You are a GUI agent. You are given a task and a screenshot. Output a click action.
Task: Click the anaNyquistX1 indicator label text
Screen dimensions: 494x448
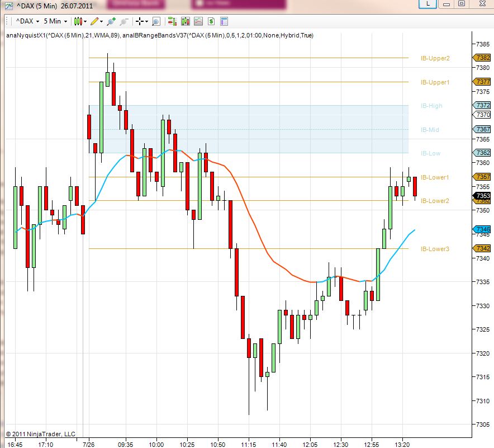(x=63, y=35)
